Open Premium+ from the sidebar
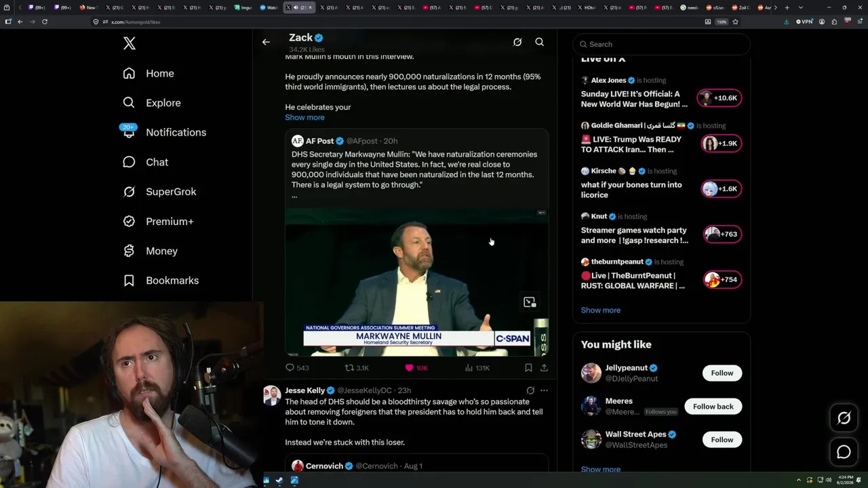The width and height of the screenshot is (868, 488). tap(158, 222)
